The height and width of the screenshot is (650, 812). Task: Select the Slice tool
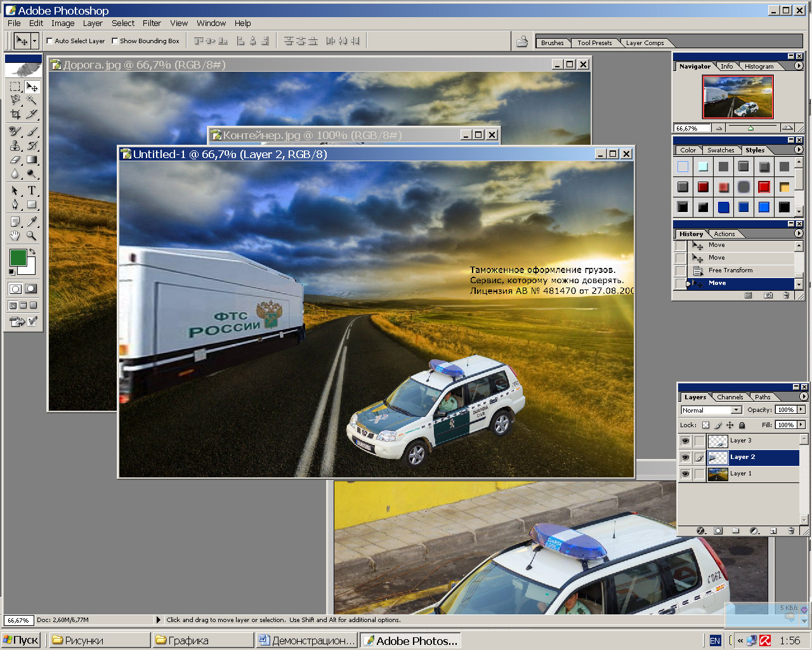pos(32,114)
